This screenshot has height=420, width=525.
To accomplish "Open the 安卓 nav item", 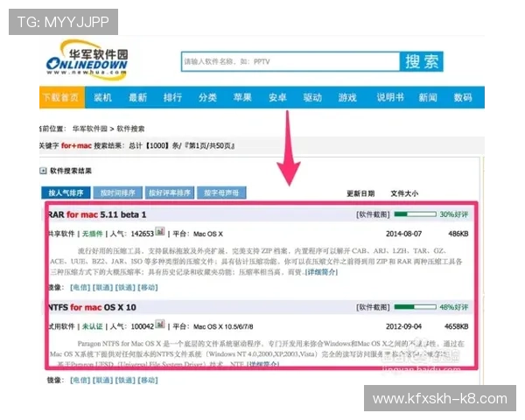I will click(x=277, y=97).
